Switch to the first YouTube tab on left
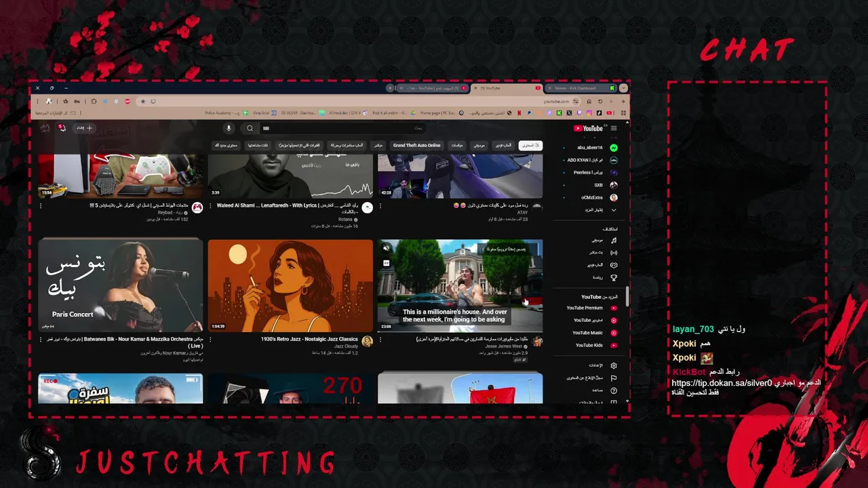 [x=433, y=88]
